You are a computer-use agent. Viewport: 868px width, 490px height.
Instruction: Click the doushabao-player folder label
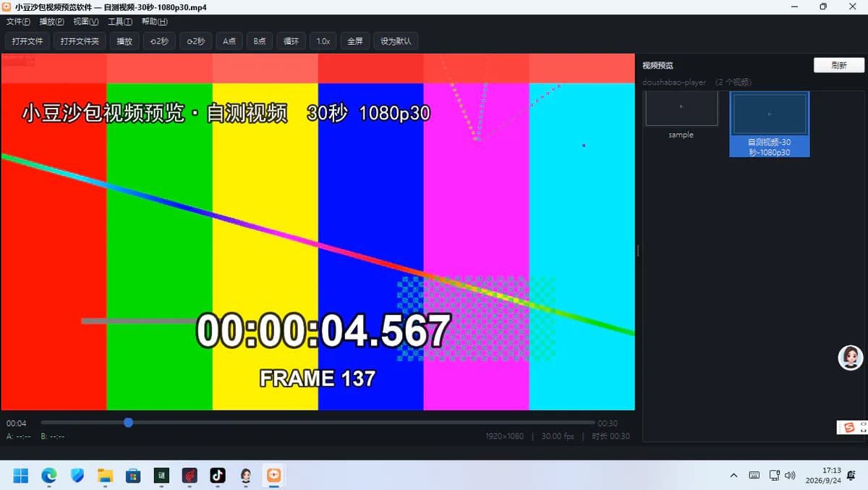coord(674,83)
